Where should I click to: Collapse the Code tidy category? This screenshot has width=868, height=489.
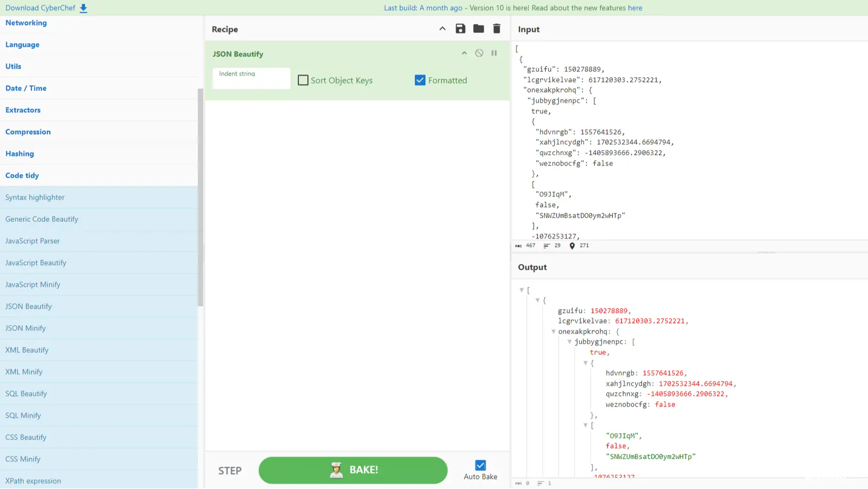(x=99, y=176)
